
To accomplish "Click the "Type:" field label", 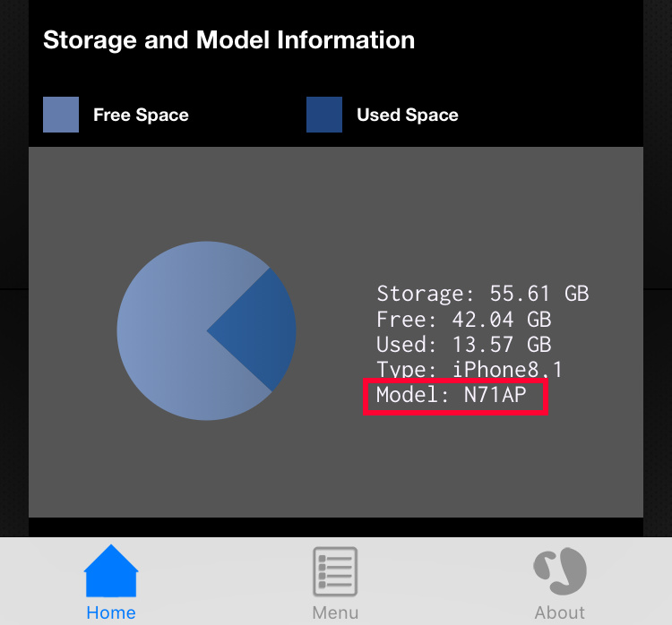I will pyautogui.click(x=407, y=369).
